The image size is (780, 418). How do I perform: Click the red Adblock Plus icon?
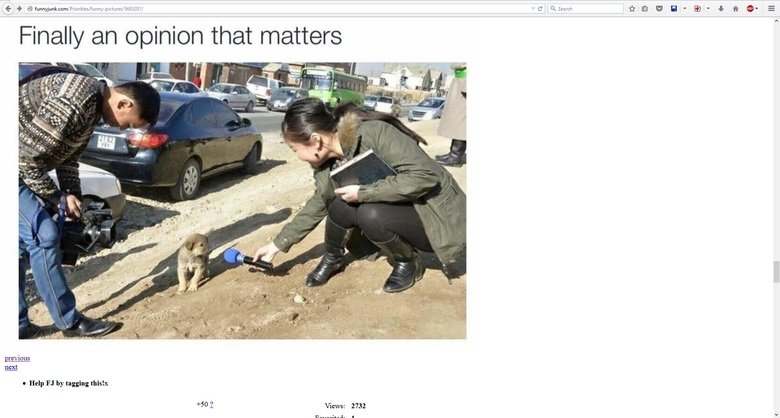pyautogui.click(x=750, y=8)
